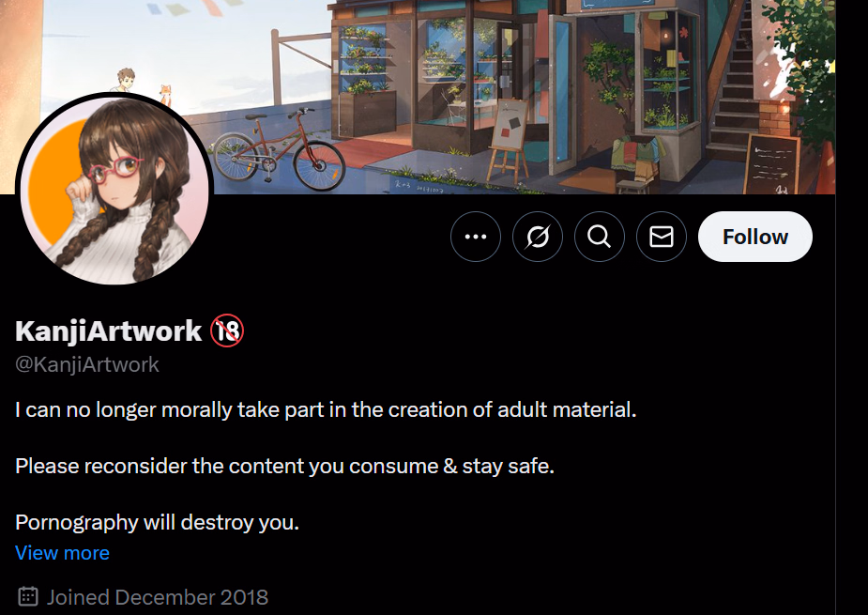Click the Joined December 2018 text

(x=158, y=597)
